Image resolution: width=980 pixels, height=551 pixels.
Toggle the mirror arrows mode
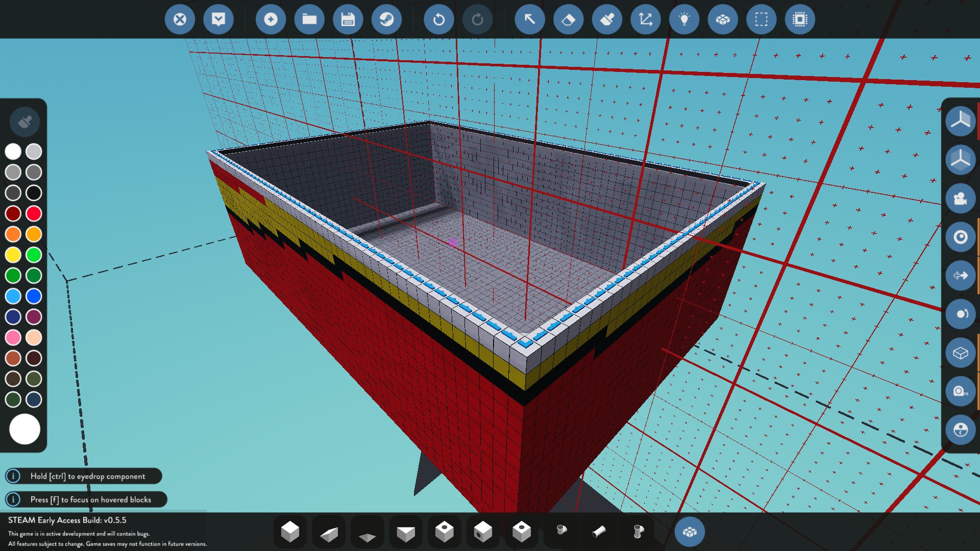point(960,275)
